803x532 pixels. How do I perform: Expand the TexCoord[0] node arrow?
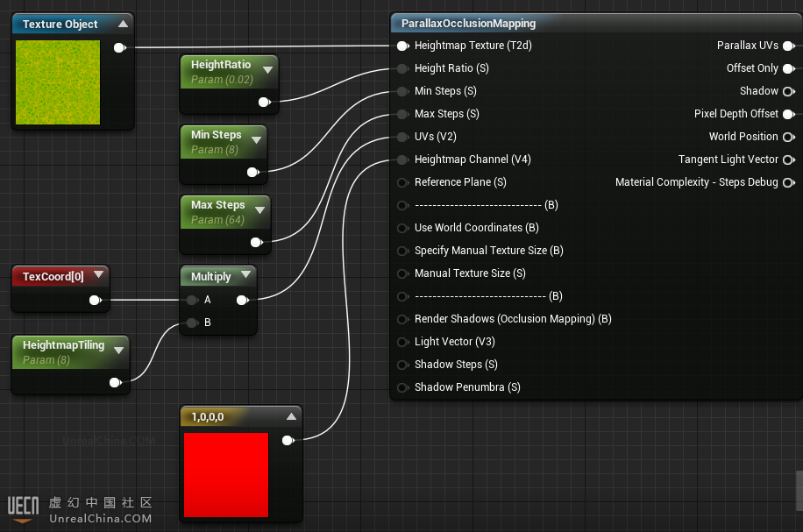(98, 276)
